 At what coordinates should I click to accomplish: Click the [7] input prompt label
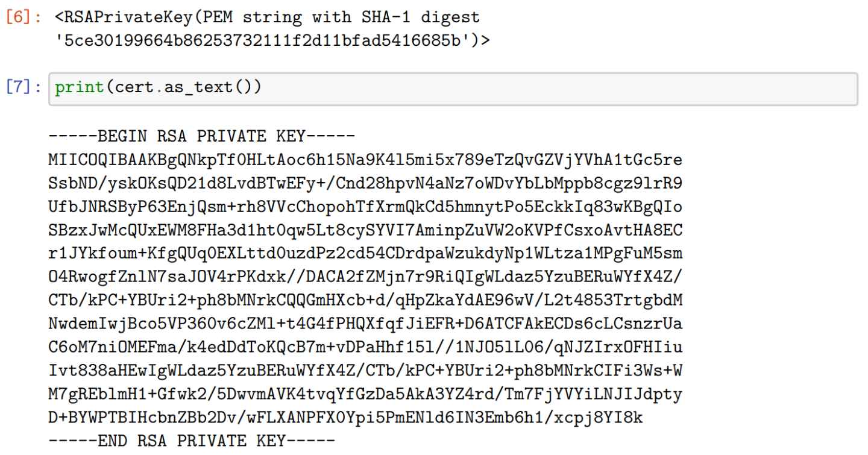pyautogui.click(x=23, y=88)
